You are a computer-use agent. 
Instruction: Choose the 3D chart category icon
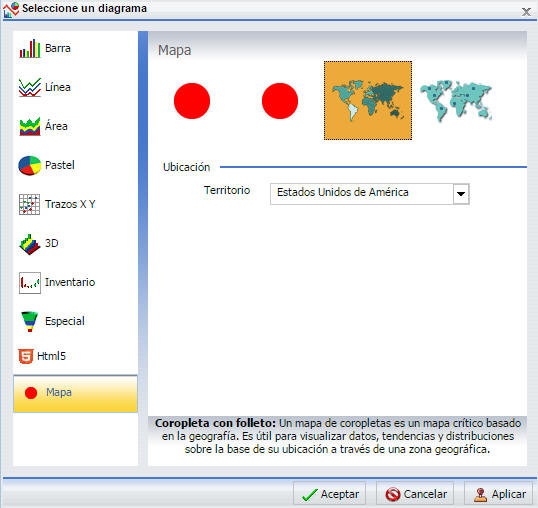point(30,244)
